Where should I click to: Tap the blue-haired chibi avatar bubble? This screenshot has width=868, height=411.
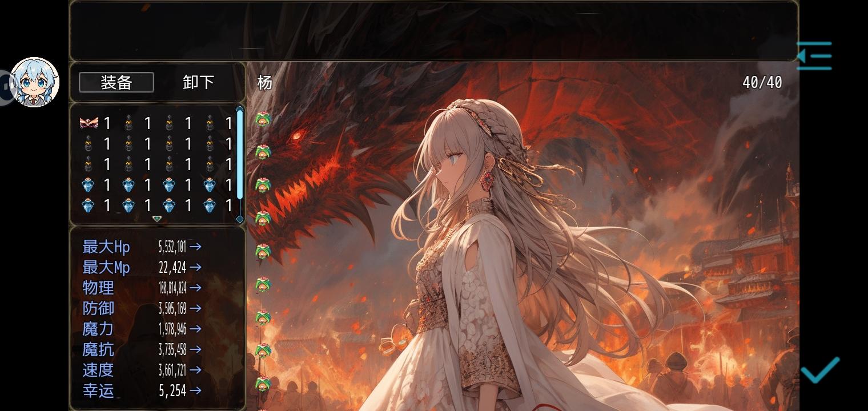tap(35, 82)
